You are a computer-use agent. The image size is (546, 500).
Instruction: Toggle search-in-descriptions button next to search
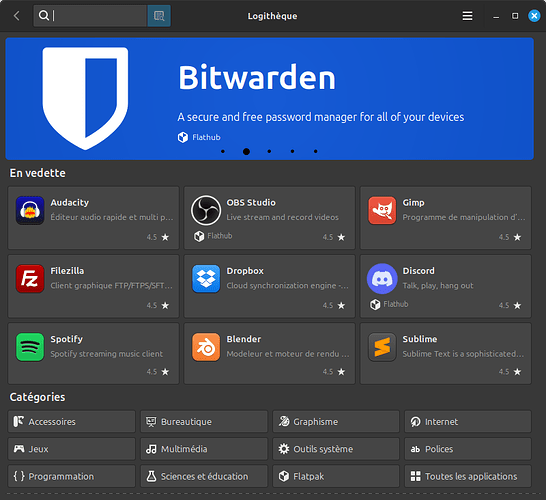pyautogui.click(x=159, y=16)
